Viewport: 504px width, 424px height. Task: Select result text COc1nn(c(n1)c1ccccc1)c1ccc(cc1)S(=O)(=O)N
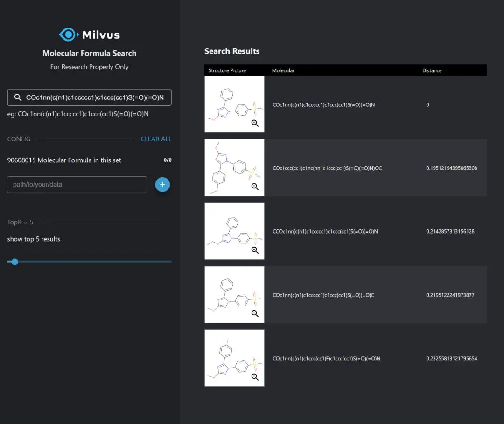[324, 104]
